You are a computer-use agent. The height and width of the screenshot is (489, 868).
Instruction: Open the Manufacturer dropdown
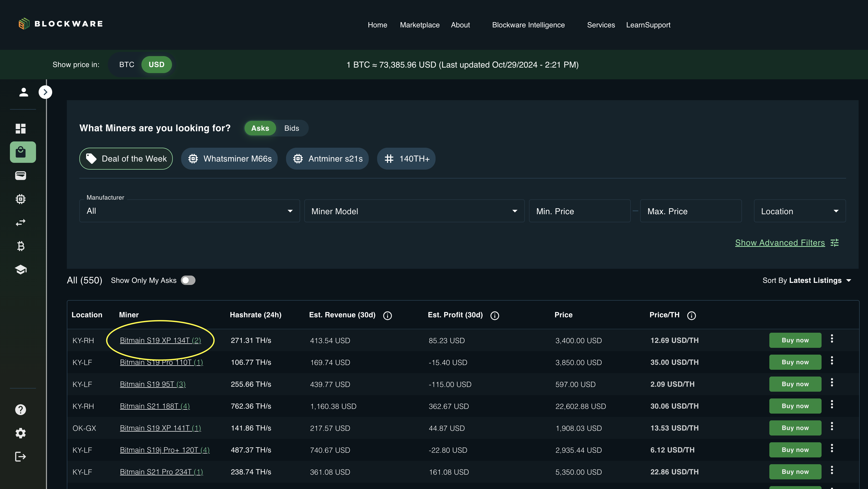[x=189, y=211]
